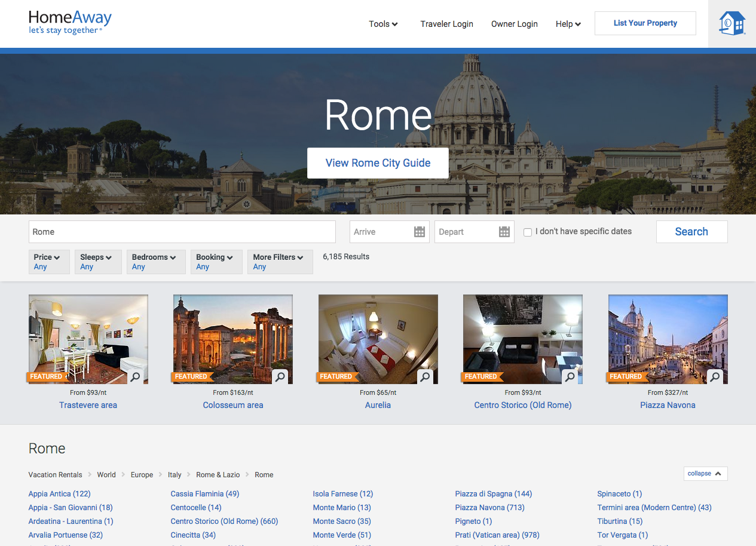Open the Bedrooms filter dropdown
Viewport: 756px width, 546px height.
156,262
